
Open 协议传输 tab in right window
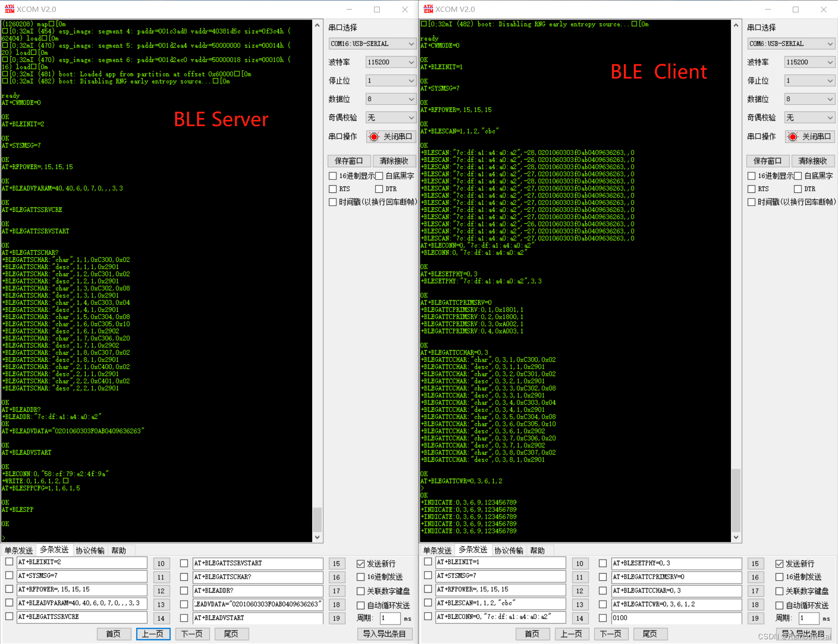(509, 551)
